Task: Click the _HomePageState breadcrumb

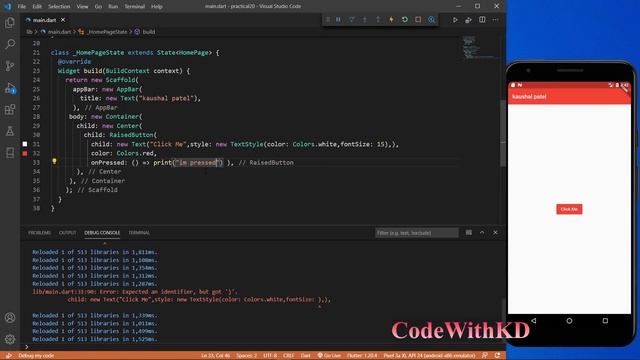Action: (x=106, y=31)
